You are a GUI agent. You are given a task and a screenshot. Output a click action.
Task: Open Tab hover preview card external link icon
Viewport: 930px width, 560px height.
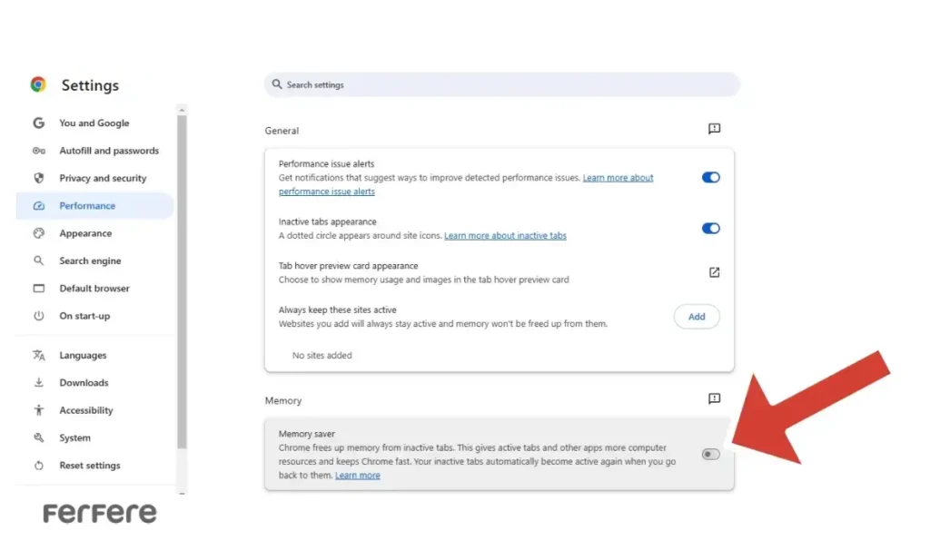tap(714, 272)
